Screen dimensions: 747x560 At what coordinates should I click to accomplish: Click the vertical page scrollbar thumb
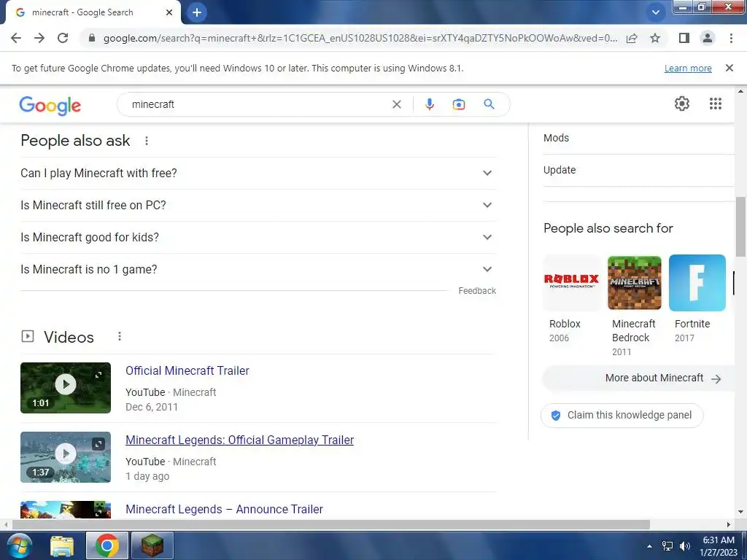click(x=741, y=227)
